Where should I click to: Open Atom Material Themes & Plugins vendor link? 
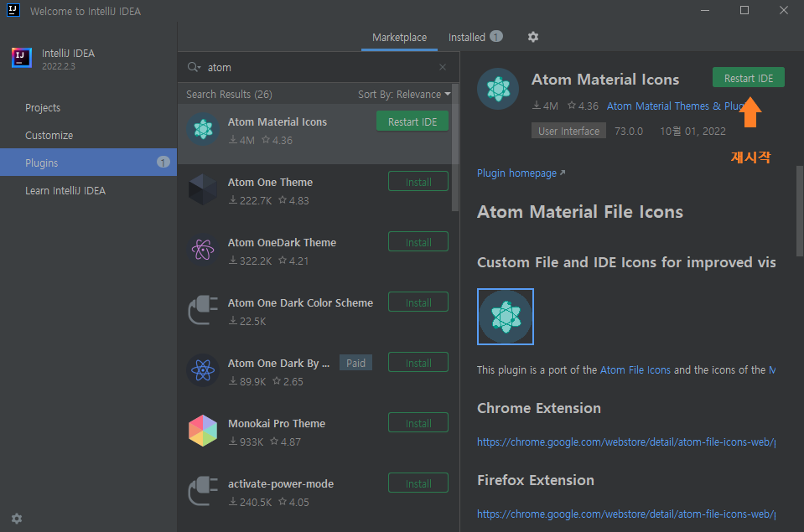676,106
